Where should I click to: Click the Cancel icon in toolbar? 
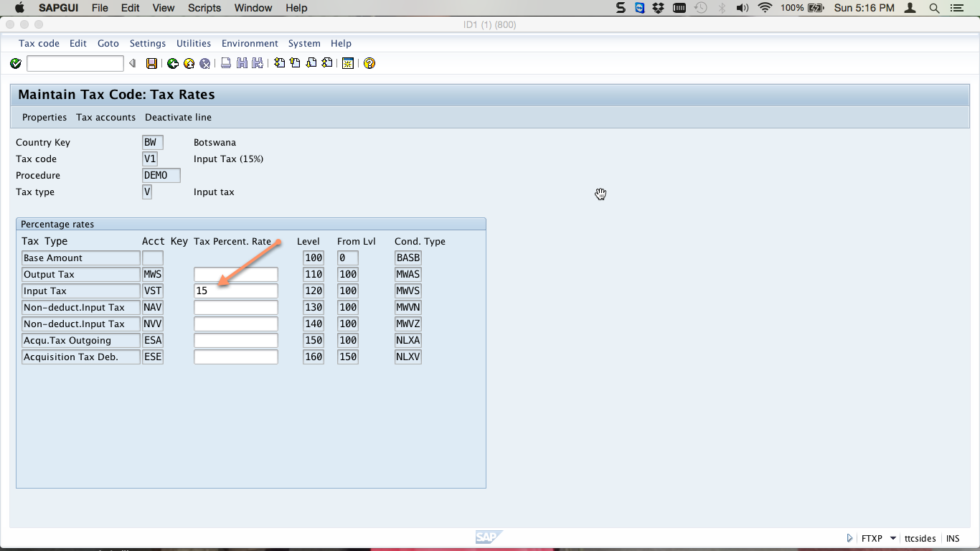204,64
